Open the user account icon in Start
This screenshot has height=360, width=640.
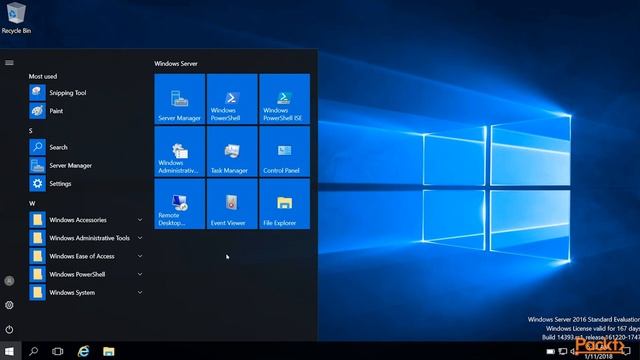[x=9, y=281]
